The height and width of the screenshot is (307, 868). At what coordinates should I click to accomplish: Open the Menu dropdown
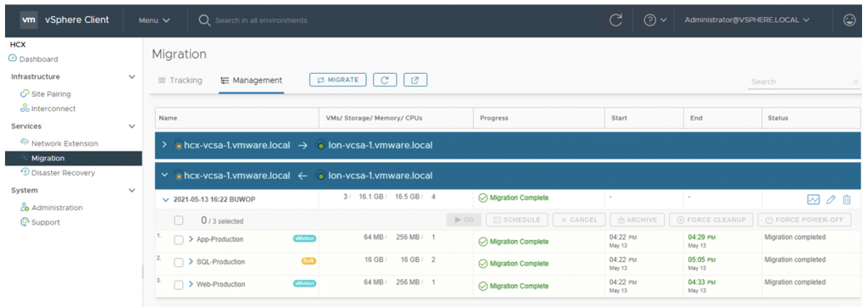(x=154, y=20)
